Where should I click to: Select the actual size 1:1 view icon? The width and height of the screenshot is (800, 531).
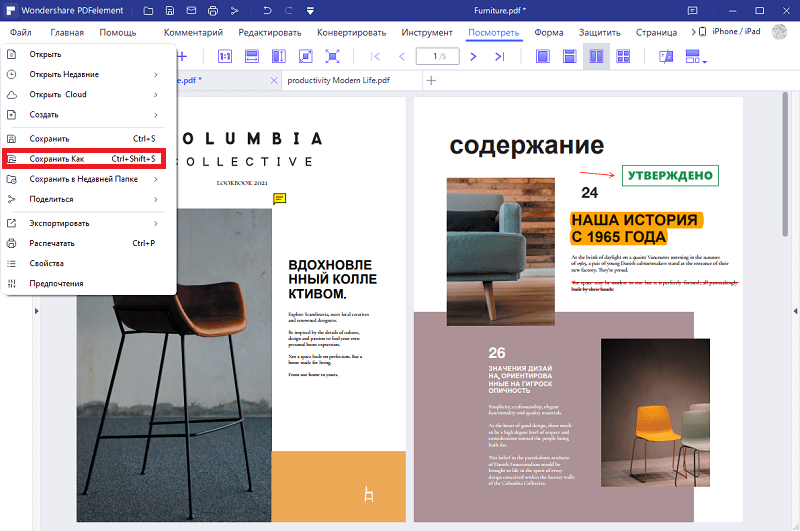(x=225, y=56)
